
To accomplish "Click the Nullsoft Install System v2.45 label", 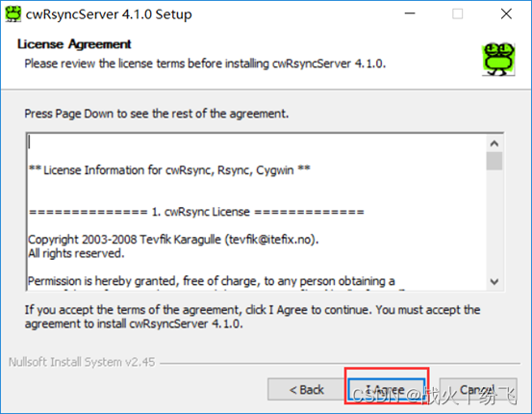I will [x=82, y=362].
